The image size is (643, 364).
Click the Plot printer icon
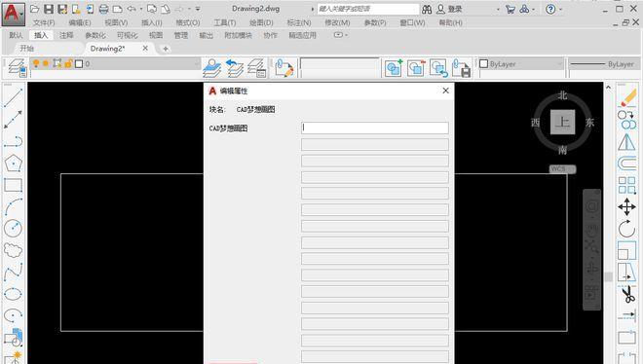click(x=103, y=9)
